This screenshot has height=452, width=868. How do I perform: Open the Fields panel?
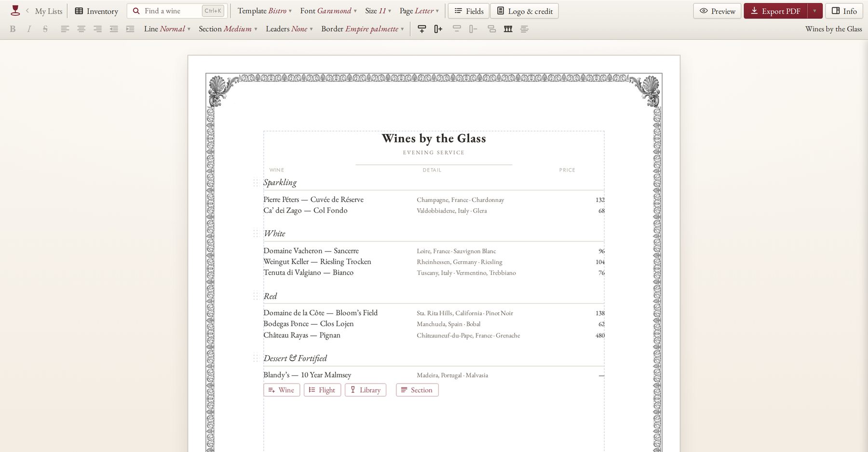[x=469, y=11]
